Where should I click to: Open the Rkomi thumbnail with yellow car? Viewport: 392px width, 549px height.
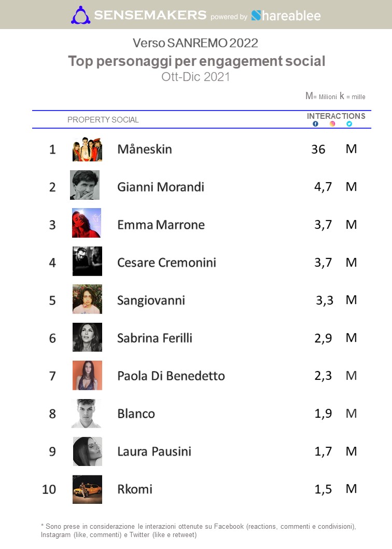coord(87,489)
